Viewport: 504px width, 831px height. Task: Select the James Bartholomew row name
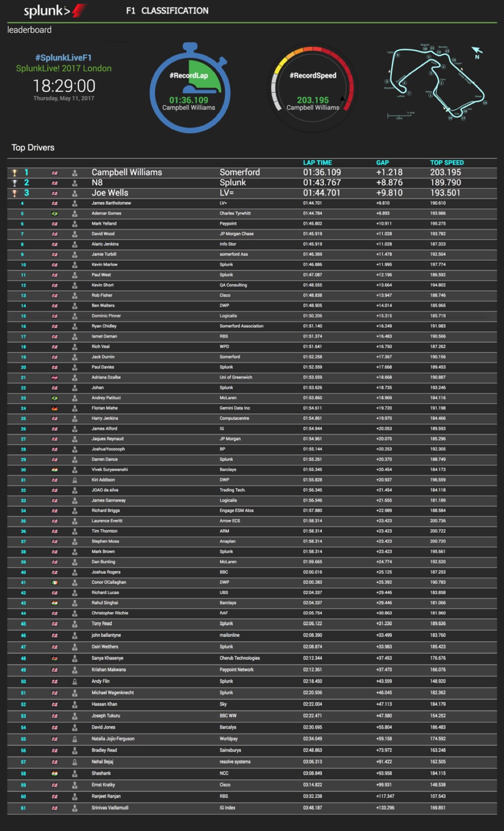point(111,203)
